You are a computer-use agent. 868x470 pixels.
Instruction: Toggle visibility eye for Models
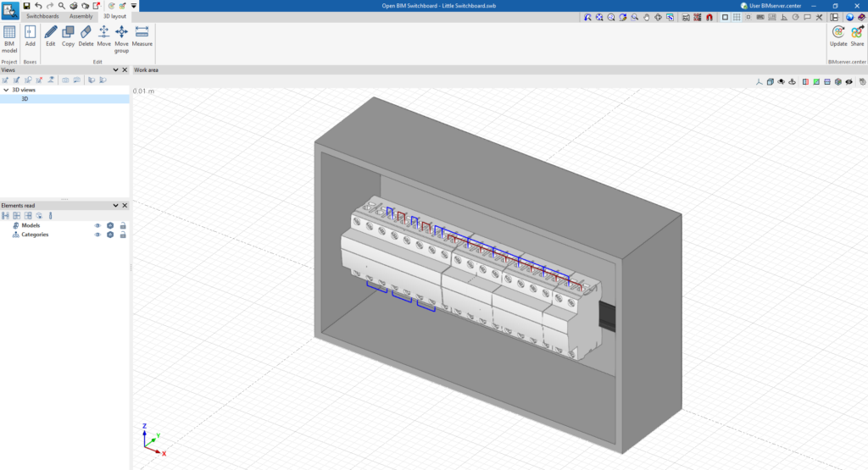tap(97, 225)
